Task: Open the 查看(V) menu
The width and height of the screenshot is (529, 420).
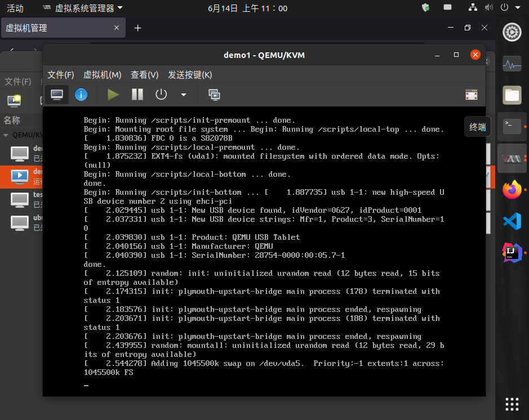Action: [x=144, y=75]
